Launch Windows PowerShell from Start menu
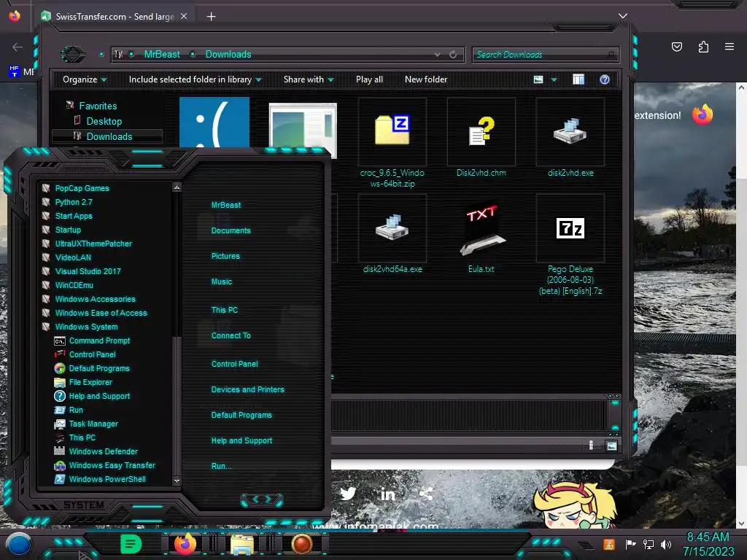Image resolution: width=747 pixels, height=560 pixels. tap(107, 479)
